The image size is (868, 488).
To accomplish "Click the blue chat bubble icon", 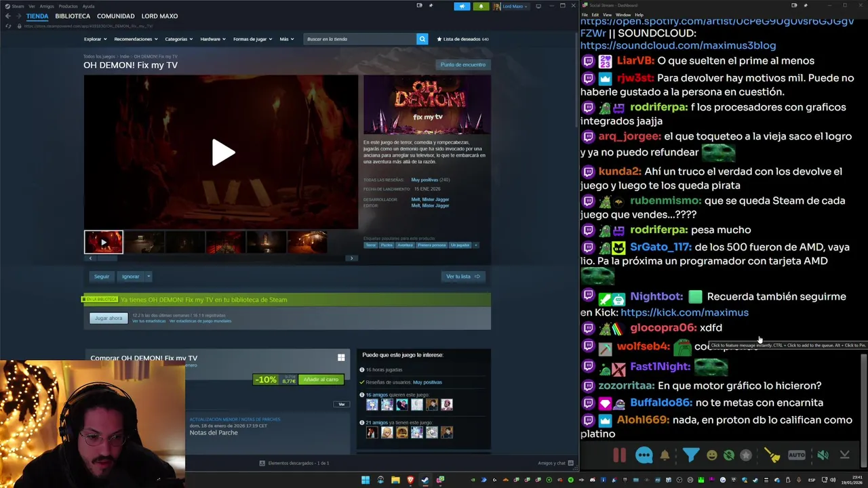I will tap(644, 455).
